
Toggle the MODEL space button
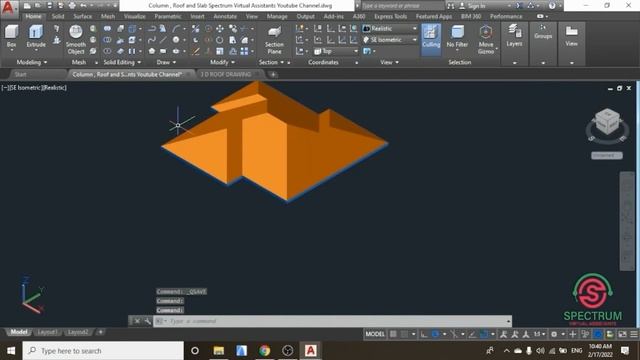pos(375,334)
